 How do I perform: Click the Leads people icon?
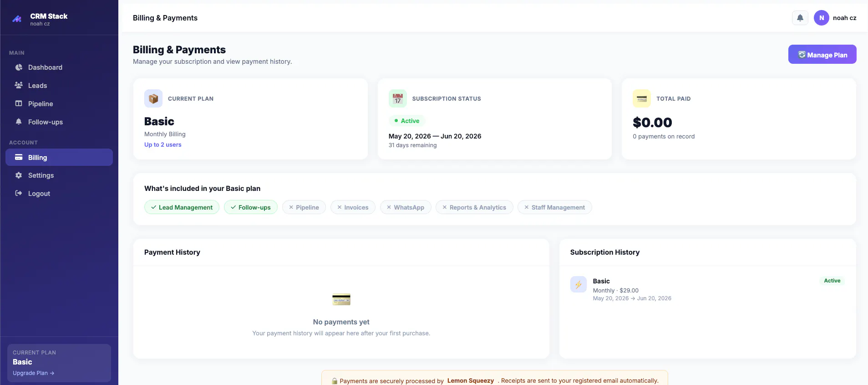pyautogui.click(x=19, y=85)
